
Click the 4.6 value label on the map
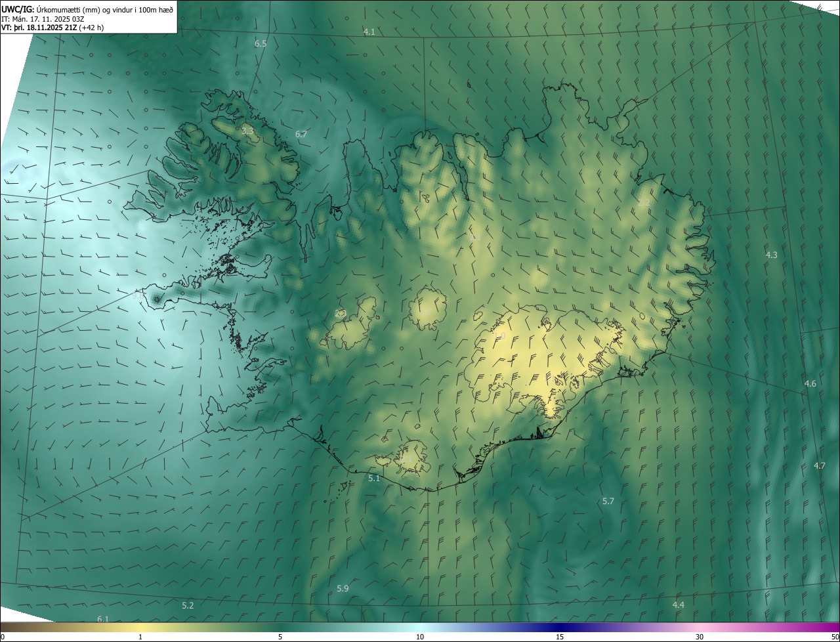coord(810,383)
